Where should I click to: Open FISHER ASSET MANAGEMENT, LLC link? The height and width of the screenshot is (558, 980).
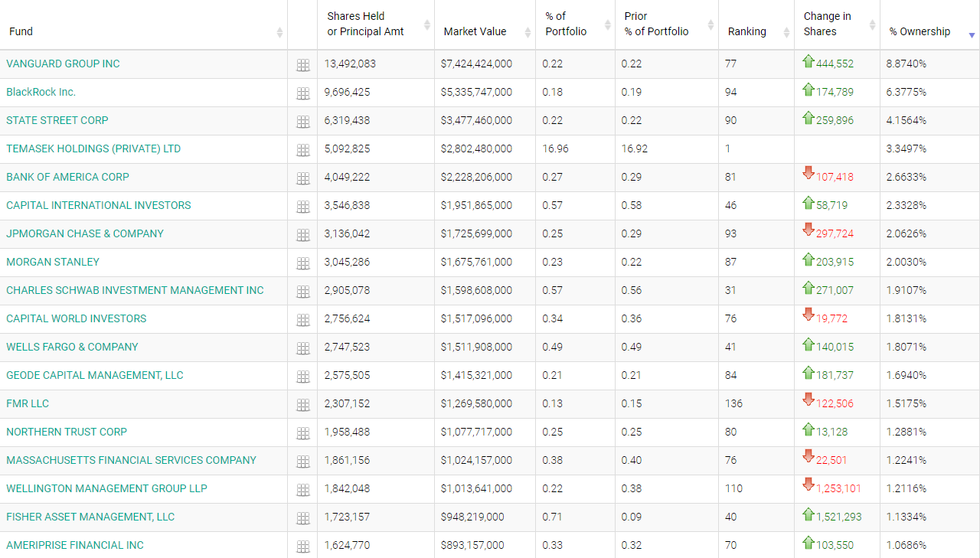[90, 517]
